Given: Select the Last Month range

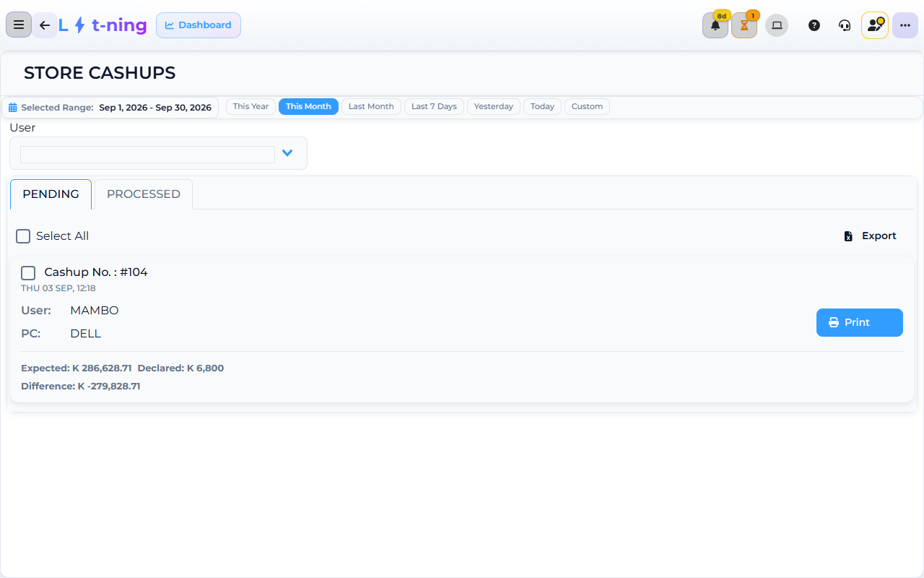Looking at the screenshot, I should pos(371,106).
